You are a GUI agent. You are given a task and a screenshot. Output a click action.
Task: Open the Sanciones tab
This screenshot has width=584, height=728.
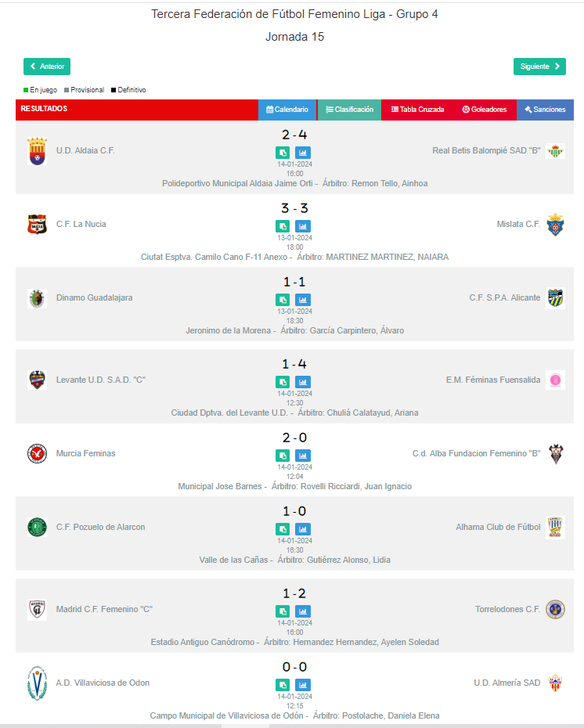(545, 110)
